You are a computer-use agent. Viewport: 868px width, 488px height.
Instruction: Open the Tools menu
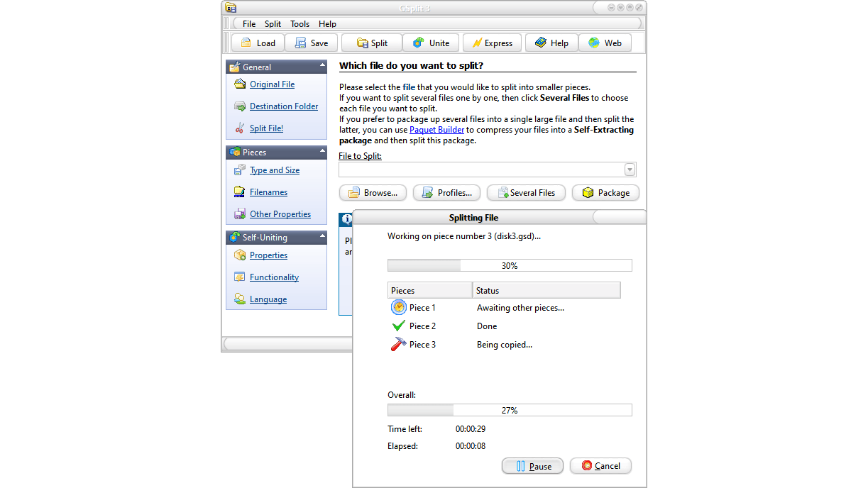300,24
